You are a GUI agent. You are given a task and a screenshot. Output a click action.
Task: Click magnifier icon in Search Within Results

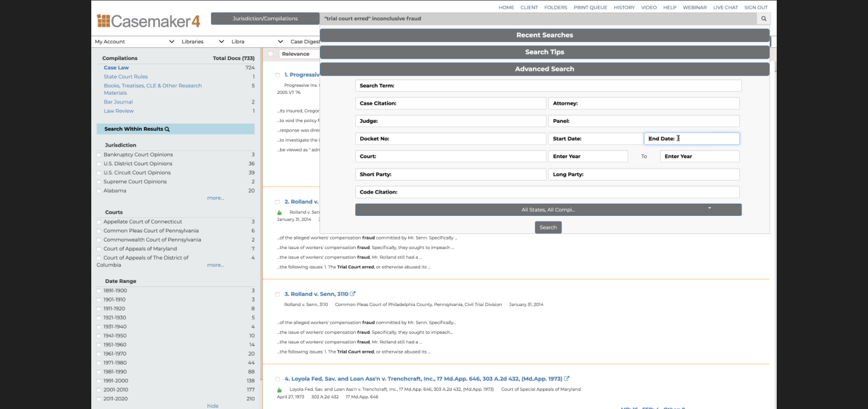click(167, 129)
